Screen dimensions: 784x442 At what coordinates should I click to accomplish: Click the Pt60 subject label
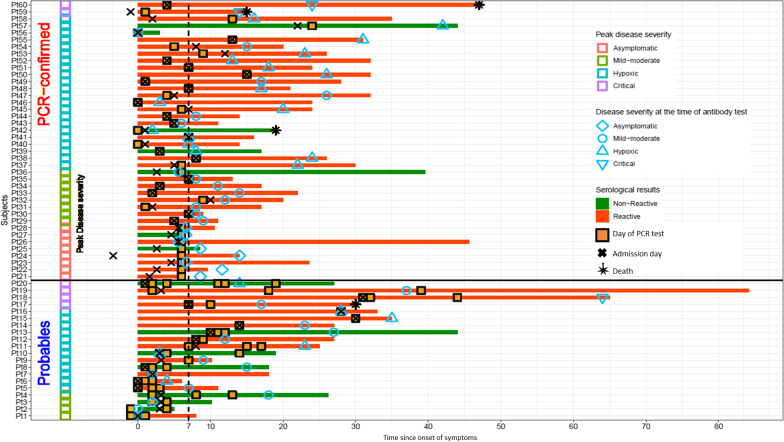click(19, 4)
